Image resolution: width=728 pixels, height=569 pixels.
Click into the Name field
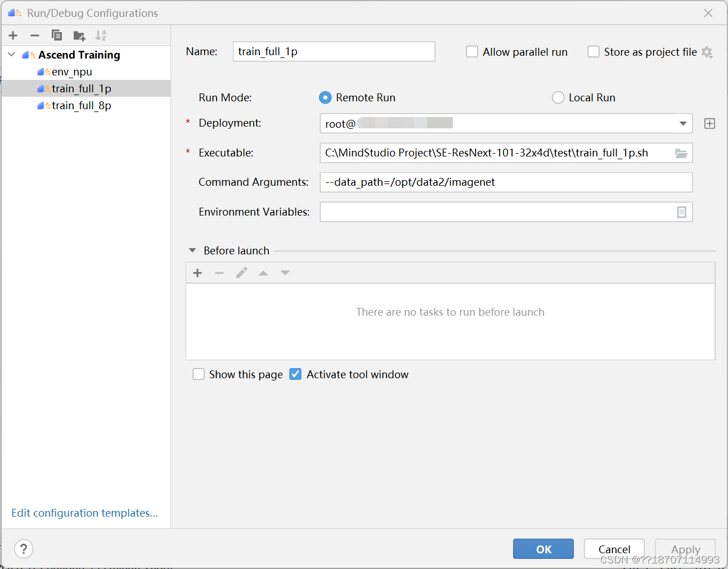(x=334, y=51)
